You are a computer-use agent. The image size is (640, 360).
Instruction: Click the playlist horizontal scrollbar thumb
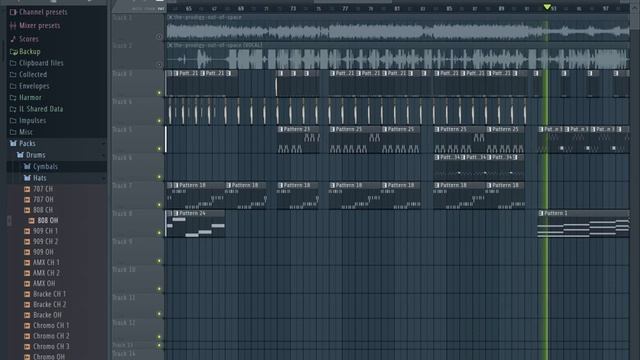point(353,2)
